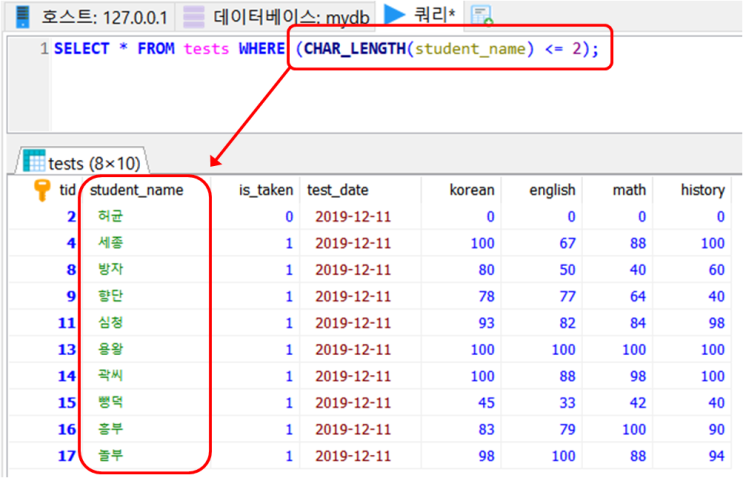Sort by the history column header
743x478 pixels.
(x=703, y=190)
